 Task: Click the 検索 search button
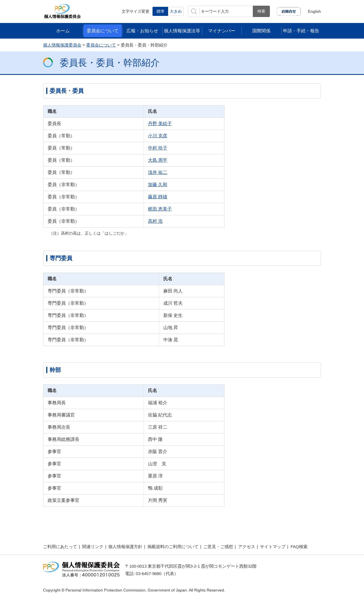pos(261,11)
